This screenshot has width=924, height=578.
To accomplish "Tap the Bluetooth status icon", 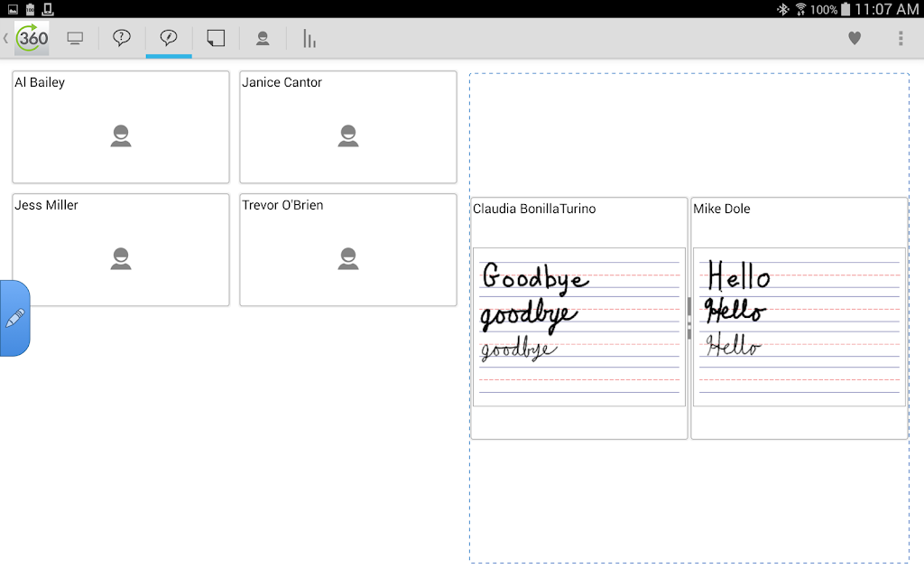I will (782, 9).
